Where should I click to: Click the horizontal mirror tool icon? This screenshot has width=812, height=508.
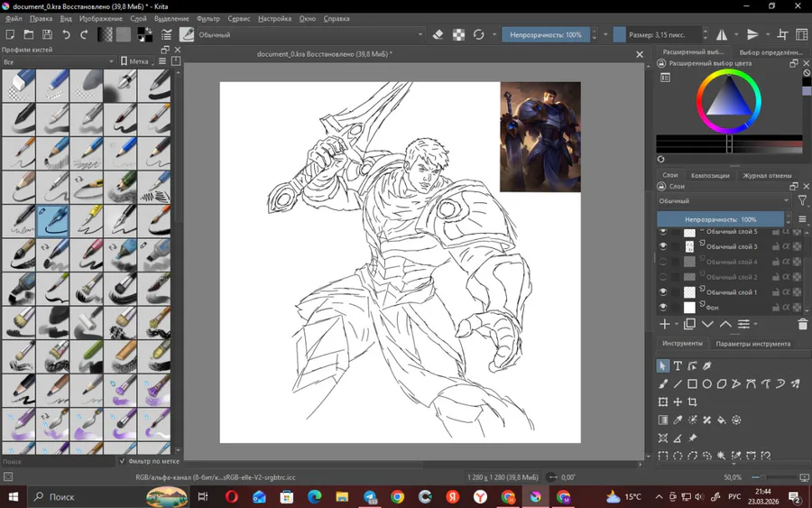coord(722,35)
